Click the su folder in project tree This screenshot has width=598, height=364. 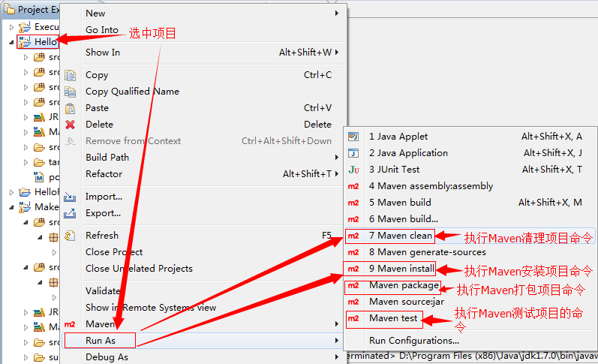(x=46, y=357)
